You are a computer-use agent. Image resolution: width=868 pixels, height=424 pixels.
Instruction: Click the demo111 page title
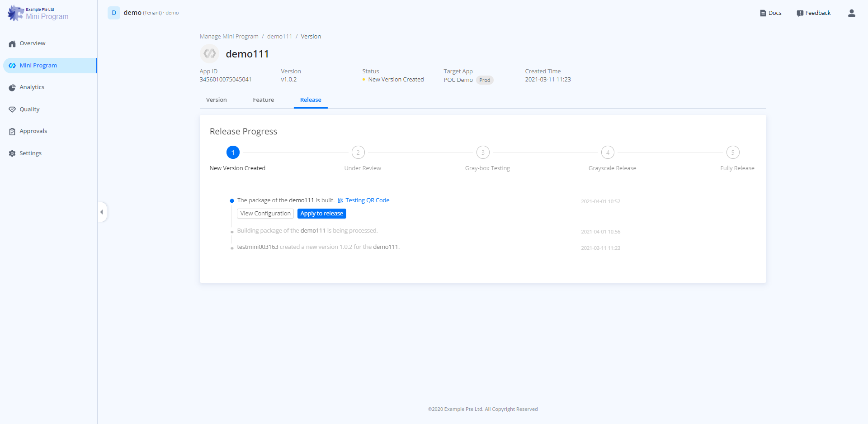247,54
